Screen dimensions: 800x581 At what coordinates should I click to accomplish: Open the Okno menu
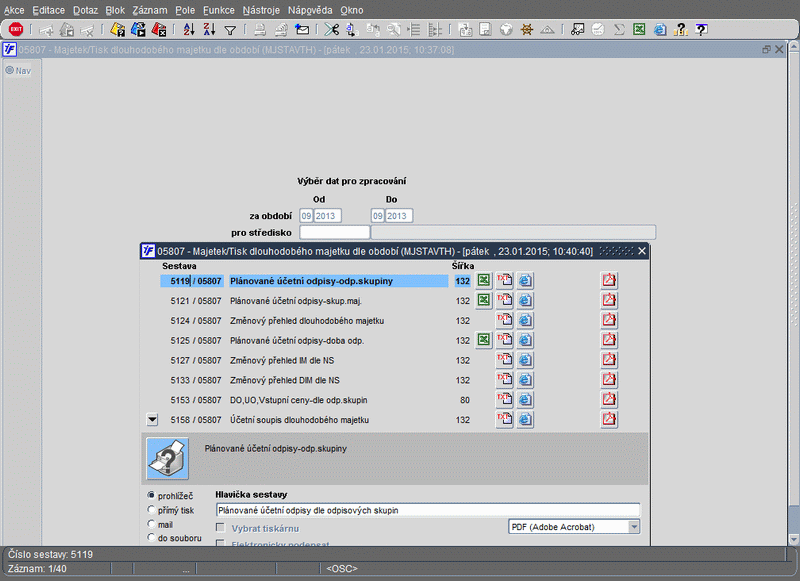(352, 10)
